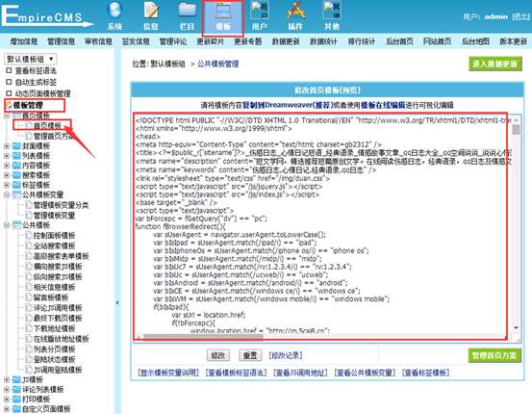Click the 模板在线编辑 link
532x414 pixels.
[x=383, y=105]
